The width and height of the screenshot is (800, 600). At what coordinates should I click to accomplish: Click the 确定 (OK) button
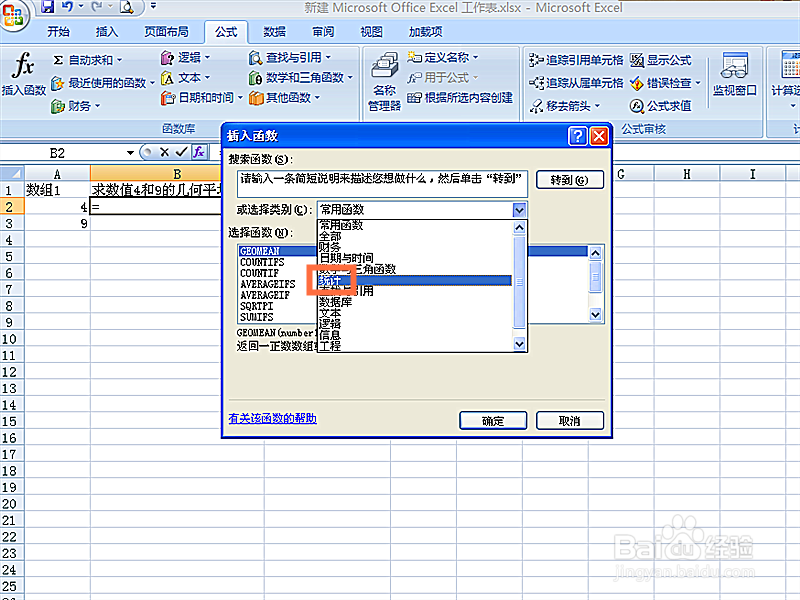pyautogui.click(x=493, y=421)
